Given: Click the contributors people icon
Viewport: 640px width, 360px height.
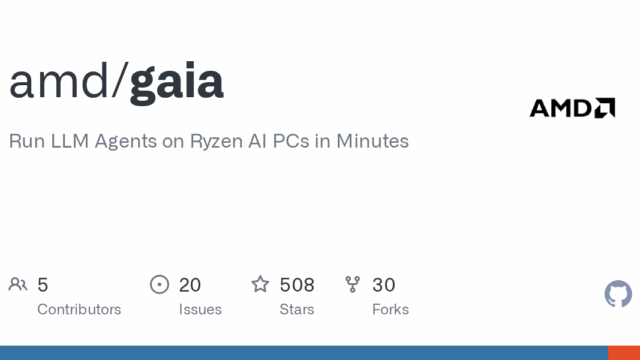Looking at the screenshot, I should coord(18,284).
